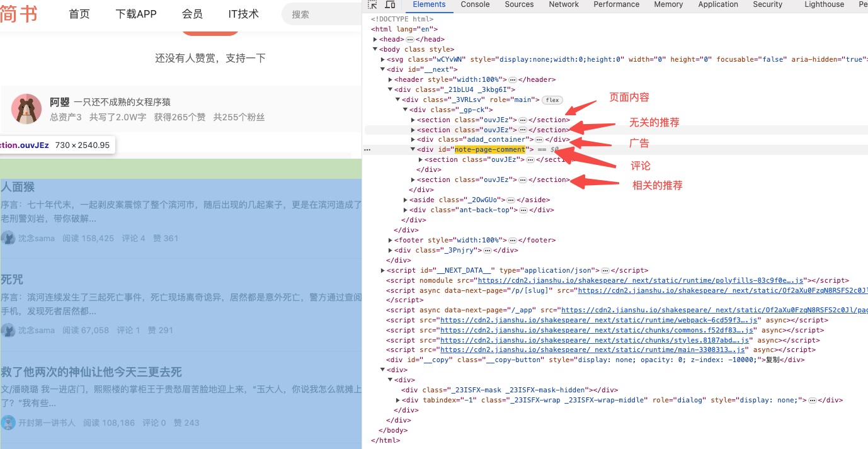Open the main runtime script link
This screenshot has height=449, width=868.
pos(594,350)
